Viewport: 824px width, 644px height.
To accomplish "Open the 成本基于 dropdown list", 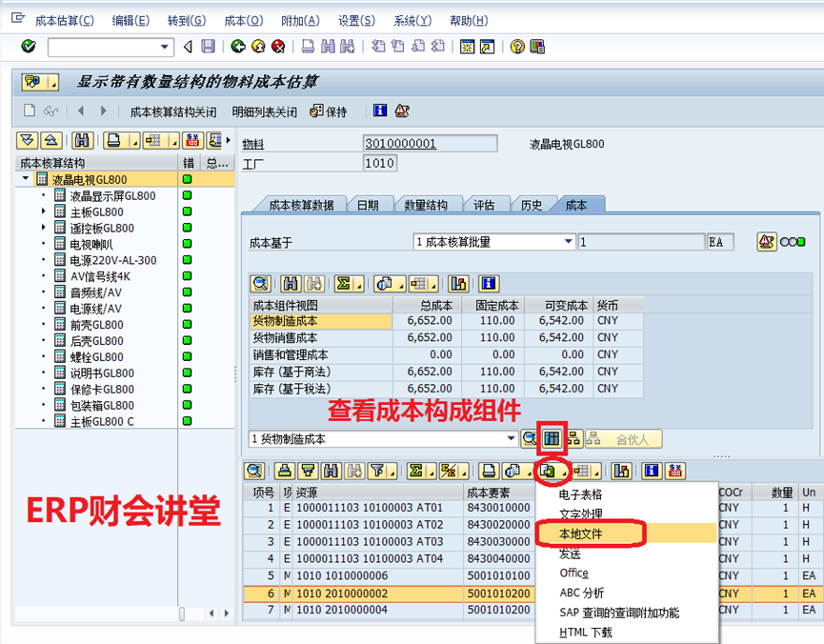I will point(569,242).
